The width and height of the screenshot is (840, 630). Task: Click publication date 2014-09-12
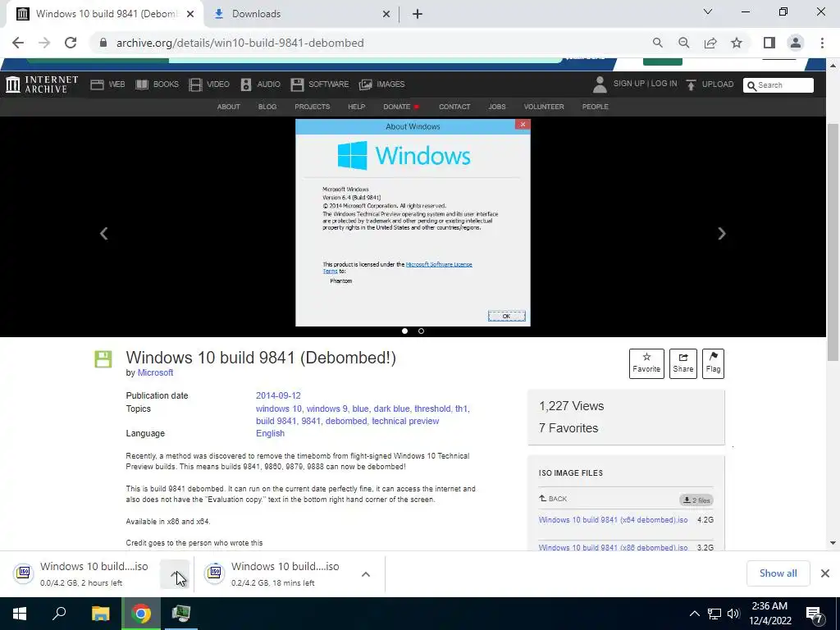tap(278, 396)
